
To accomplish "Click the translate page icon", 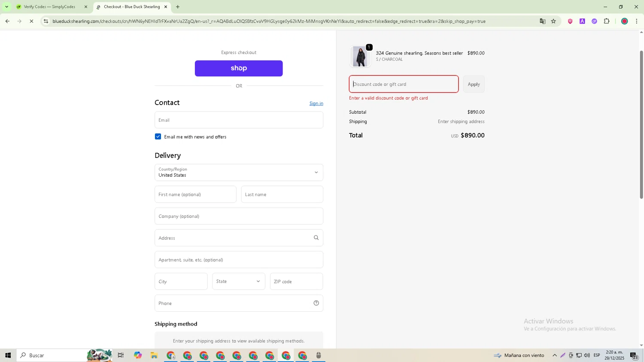I will (x=543, y=21).
